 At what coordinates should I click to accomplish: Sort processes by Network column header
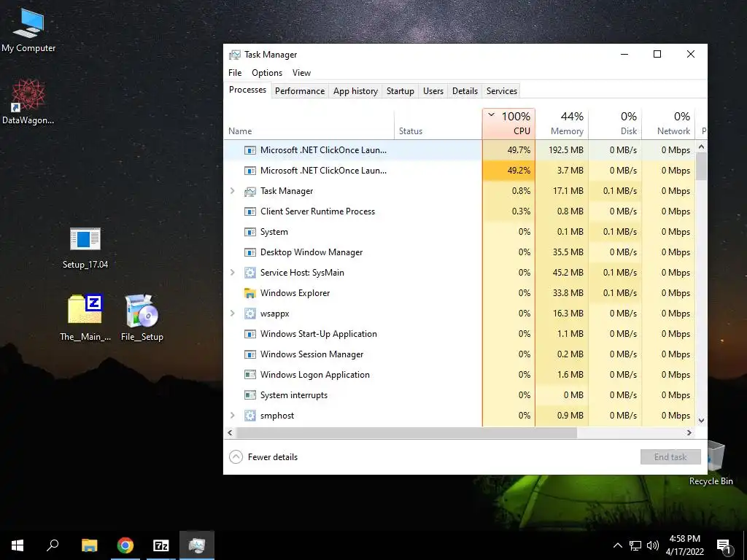669,124
